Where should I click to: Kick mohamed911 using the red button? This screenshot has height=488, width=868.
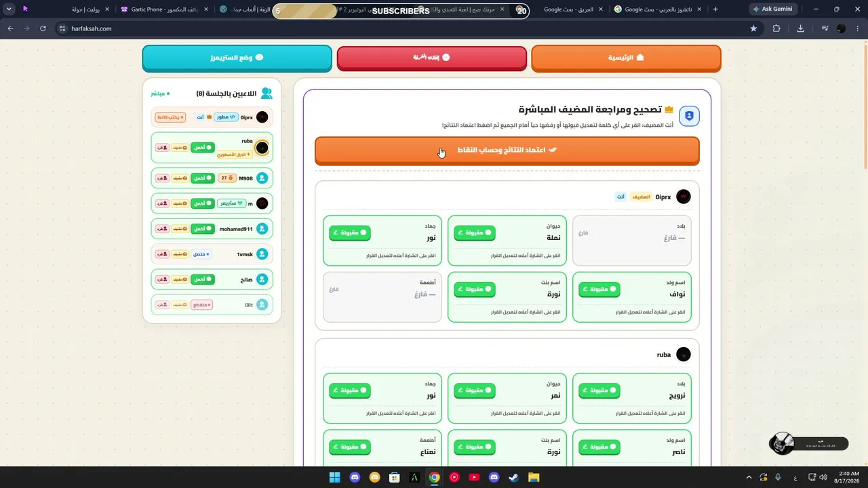[x=162, y=229]
